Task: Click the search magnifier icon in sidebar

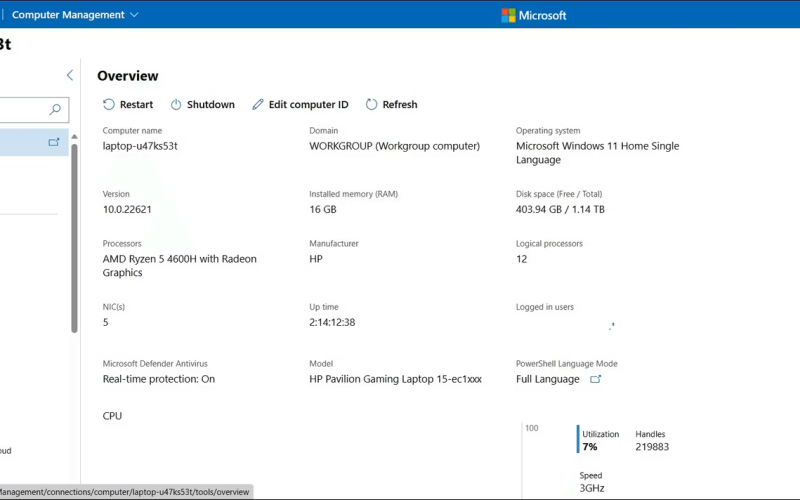Action: [x=55, y=109]
